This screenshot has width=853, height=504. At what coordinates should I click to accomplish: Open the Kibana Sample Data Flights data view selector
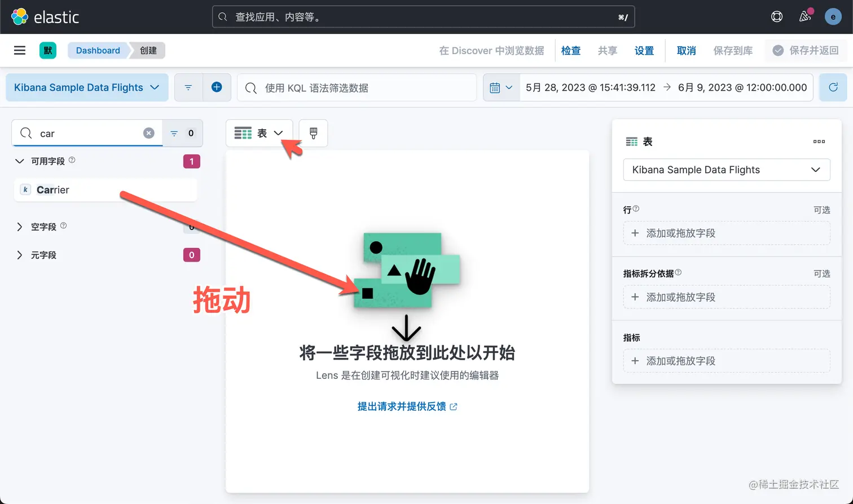tap(87, 87)
